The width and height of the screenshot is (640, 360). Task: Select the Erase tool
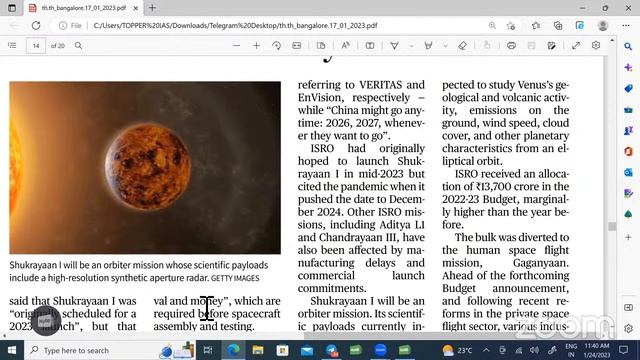tap(462, 45)
